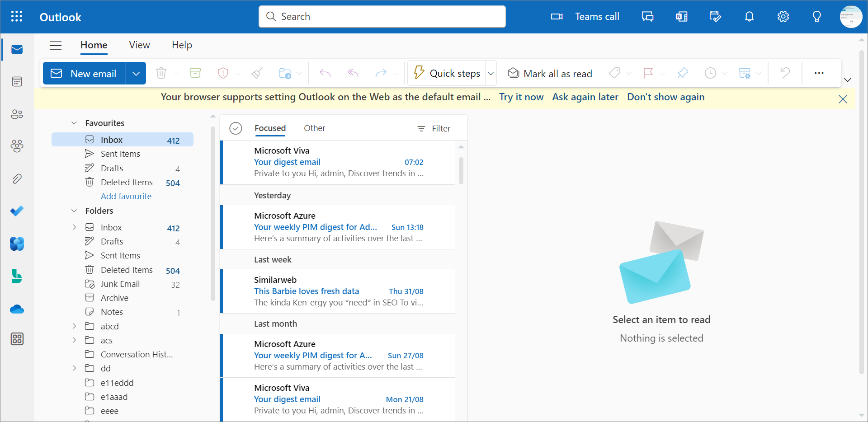Click the Report shield icon in toolbar

click(223, 73)
